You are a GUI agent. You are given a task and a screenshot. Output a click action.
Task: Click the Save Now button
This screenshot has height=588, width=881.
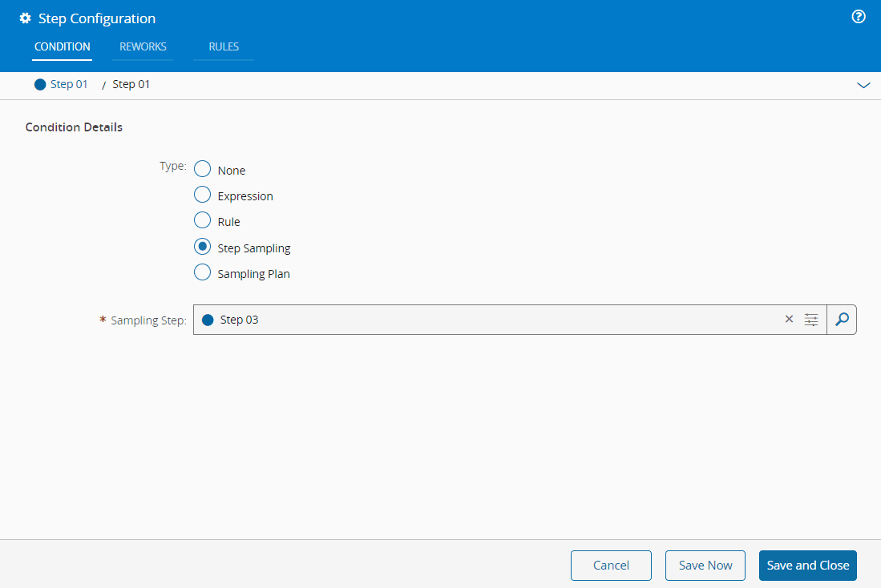[x=705, y=565]
